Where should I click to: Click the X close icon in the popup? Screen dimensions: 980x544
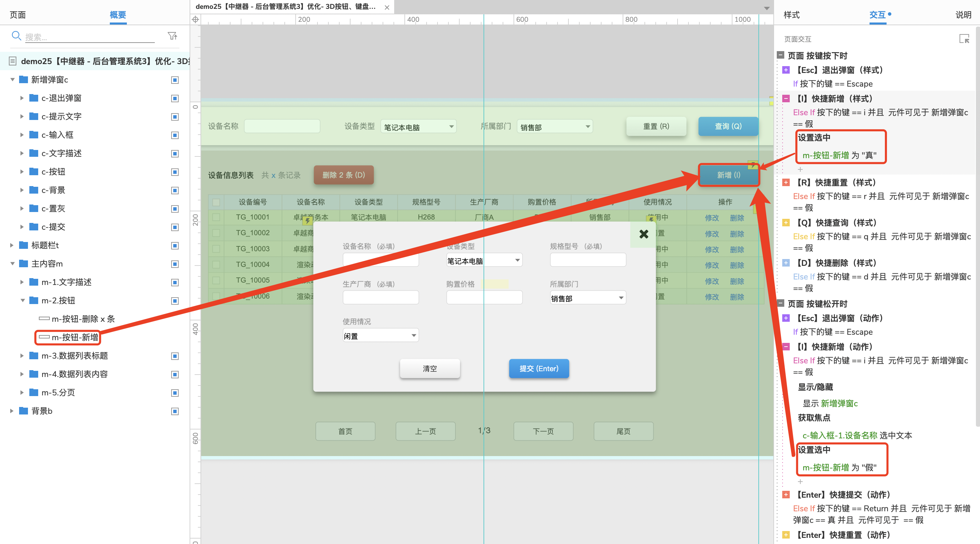coord(644,234)
